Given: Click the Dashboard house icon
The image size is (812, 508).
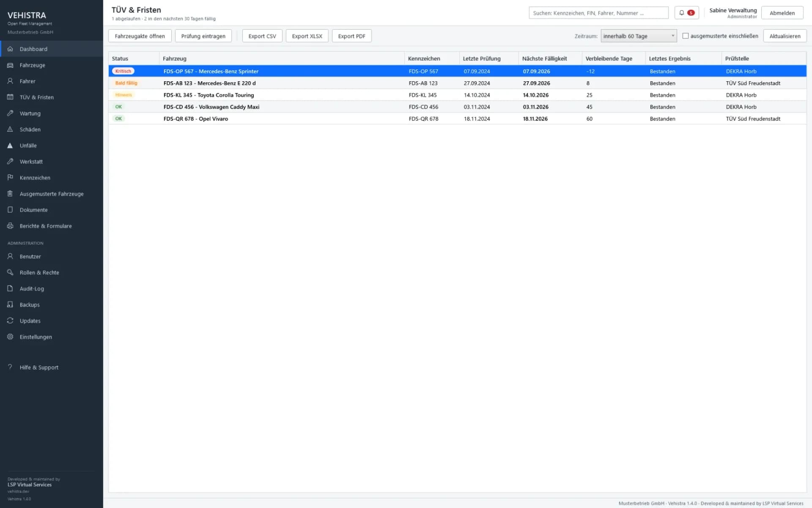Looking at the screenshot, I should click(10, 49).
